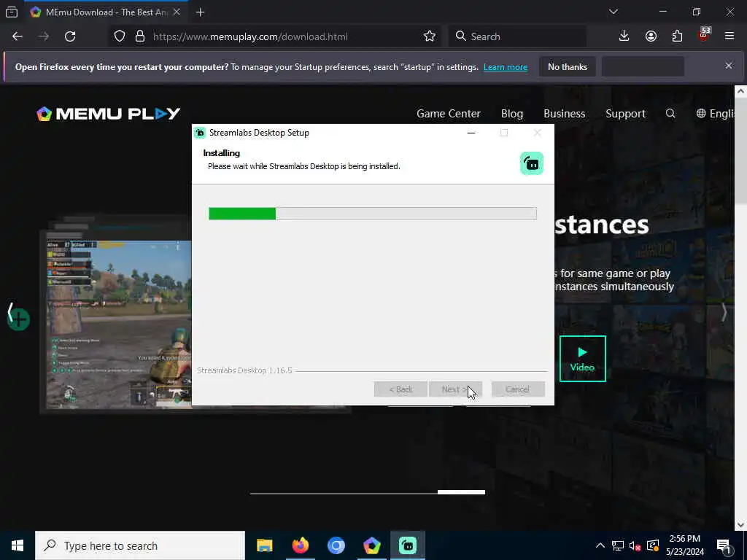Open a new browser tab
This screenshot has height=560, width=747.
point(200,12)
